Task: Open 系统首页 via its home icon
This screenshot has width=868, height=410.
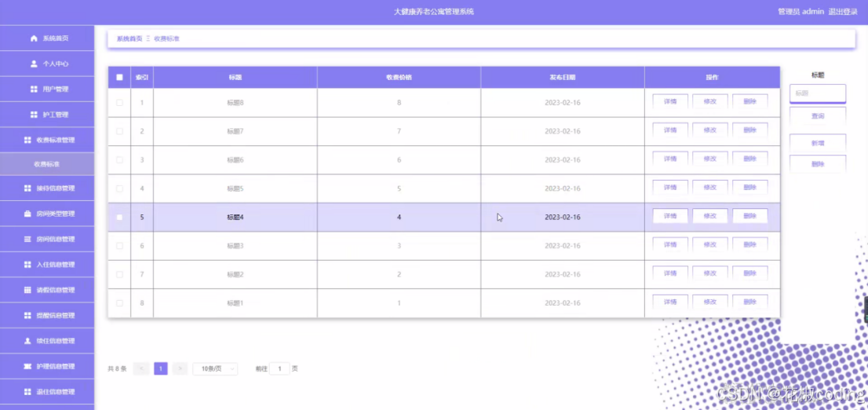Action: click(35, 38)
